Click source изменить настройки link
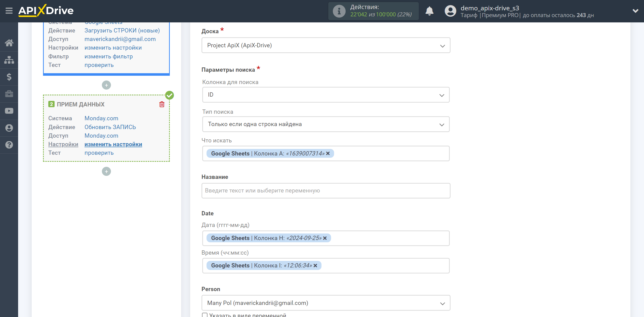 [113, 48]
